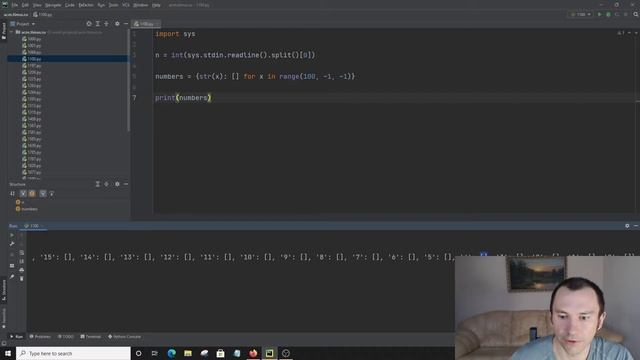Toggle pin tab in Run panel
The width and height of the screenshot is (640, 360).
click(x=12, y=277)
